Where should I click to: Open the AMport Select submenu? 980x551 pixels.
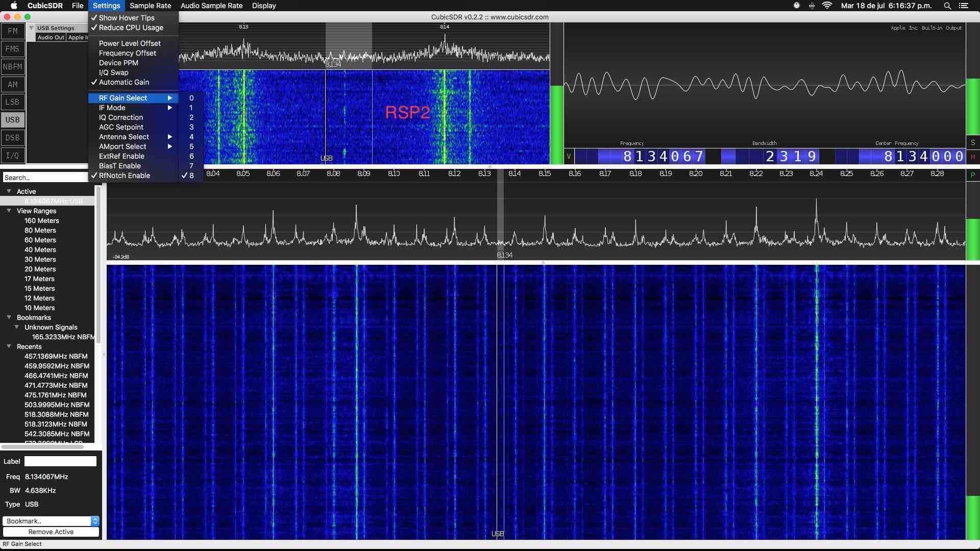coord(133,146)
